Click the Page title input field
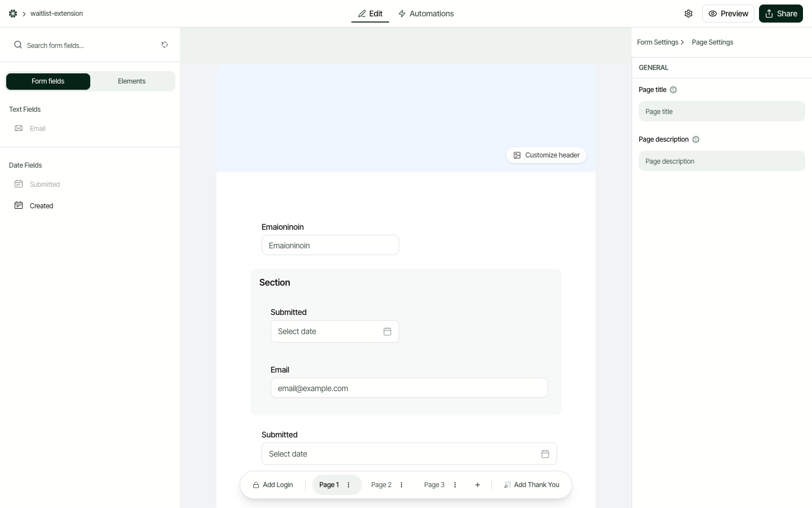Image resolution: width=812 pixels, height=508 pixels. (x=722, y=111)
